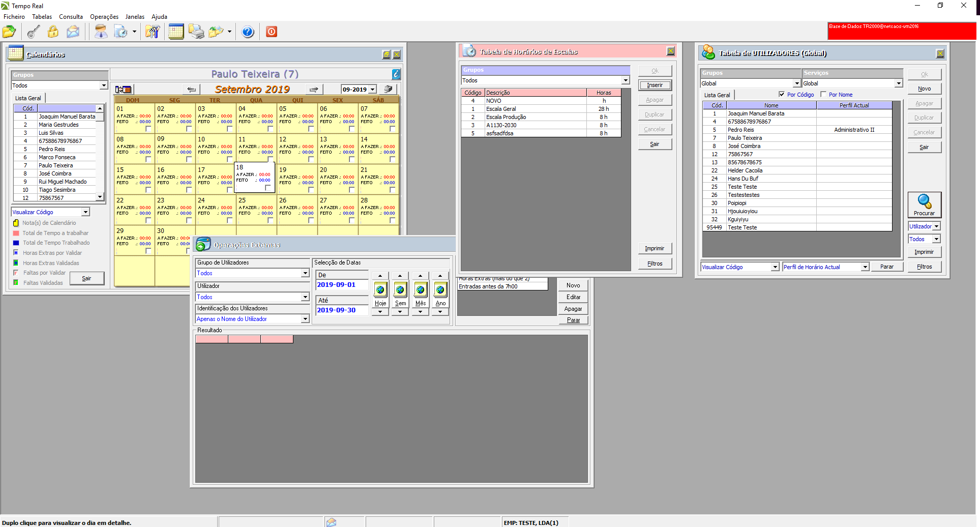980x527 pixels.
Task: Click the document with clock toolbar icon
Action: click(121, 32)
